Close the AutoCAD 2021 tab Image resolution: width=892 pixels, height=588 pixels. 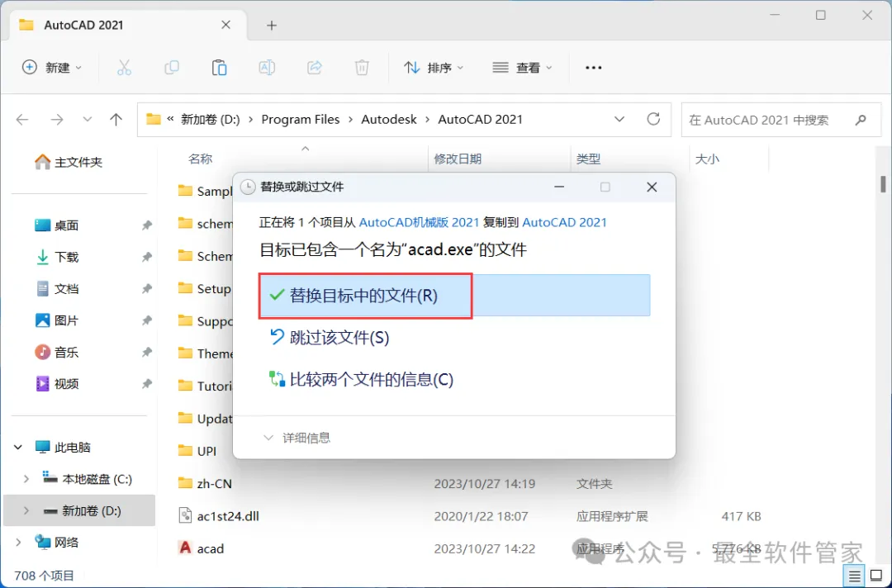coord(225,25)
